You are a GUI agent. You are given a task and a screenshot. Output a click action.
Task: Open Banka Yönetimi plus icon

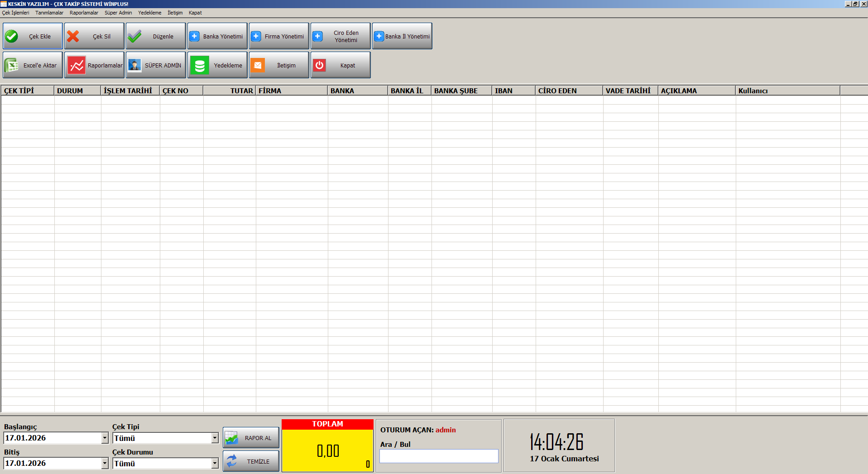[x=194, y=36]
